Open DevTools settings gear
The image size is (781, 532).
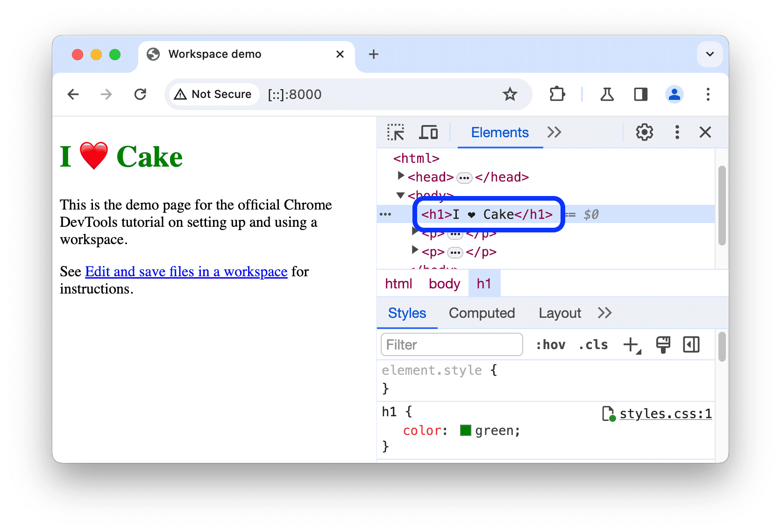644,132
